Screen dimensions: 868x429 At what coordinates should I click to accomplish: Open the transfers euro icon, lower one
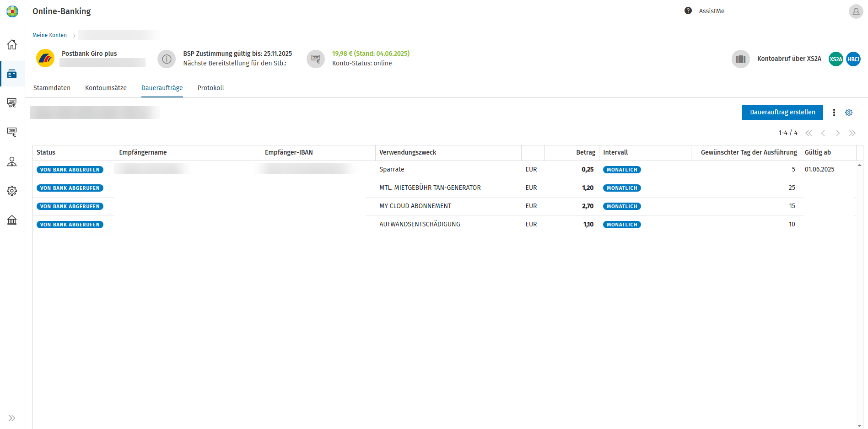click(12, 132)
